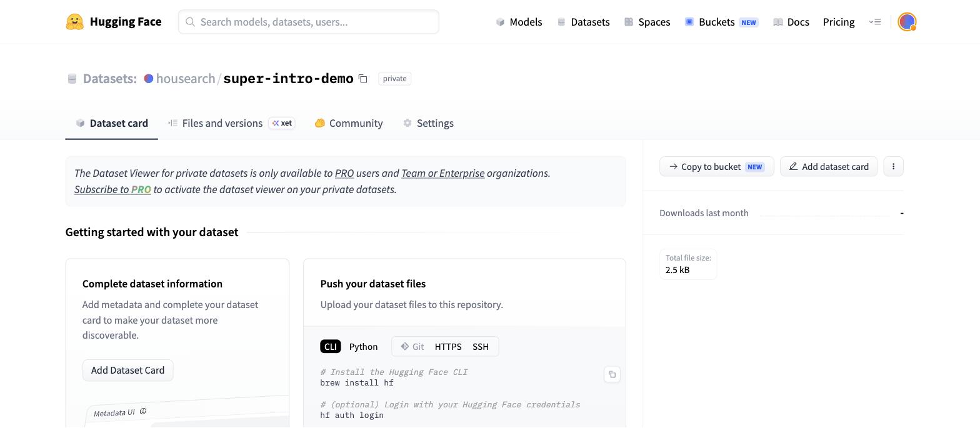Click Add dataset card in the sidebar

829,167
